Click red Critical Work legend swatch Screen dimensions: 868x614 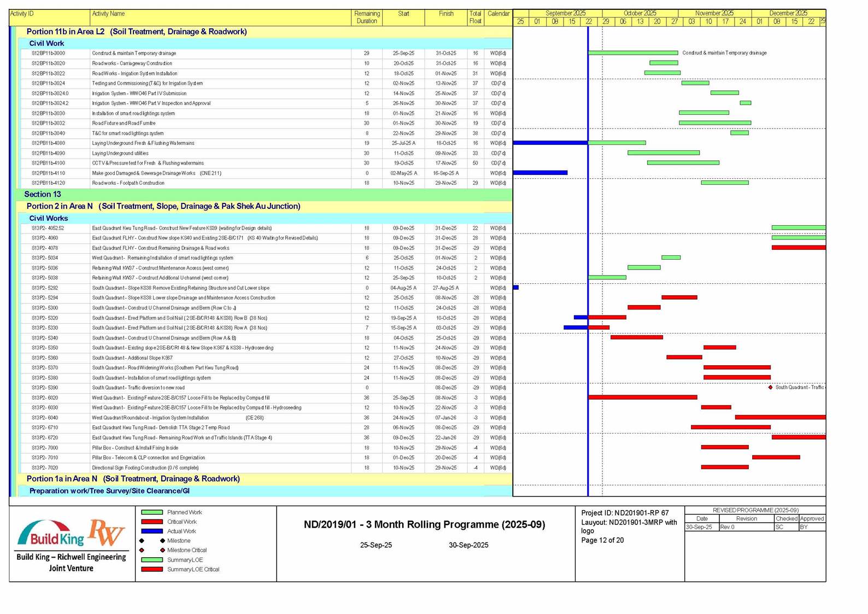(x=152, y=522)
